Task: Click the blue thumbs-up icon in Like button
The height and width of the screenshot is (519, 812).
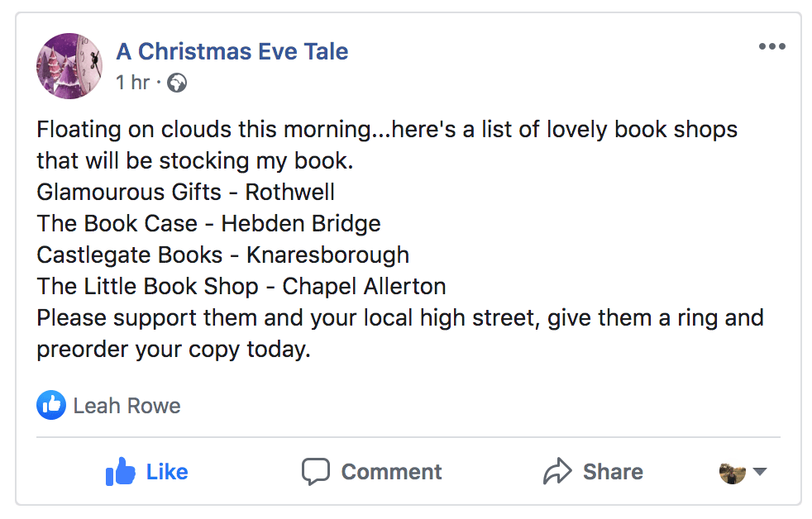Action: (121, 472)
